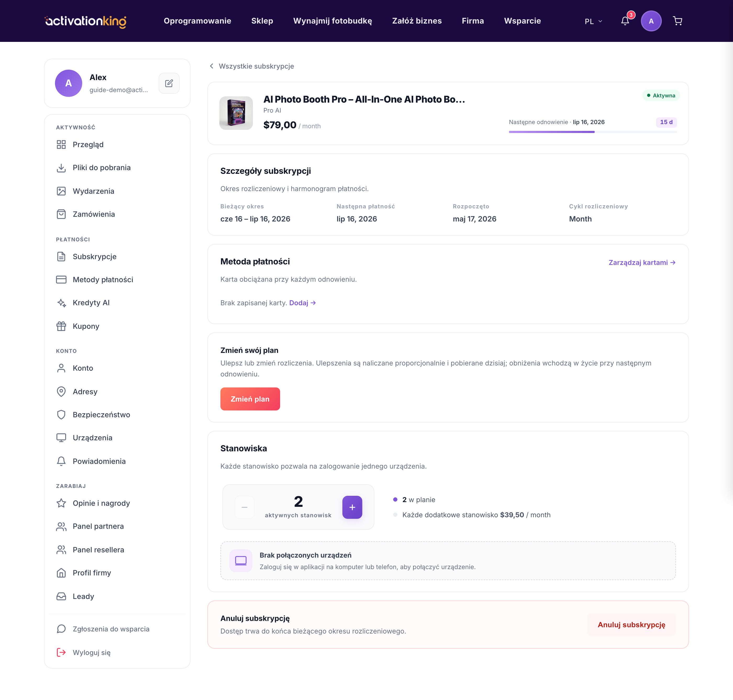733x700 pixels.
Task: Decrease seats with the minus button
Action: (245, 507)
